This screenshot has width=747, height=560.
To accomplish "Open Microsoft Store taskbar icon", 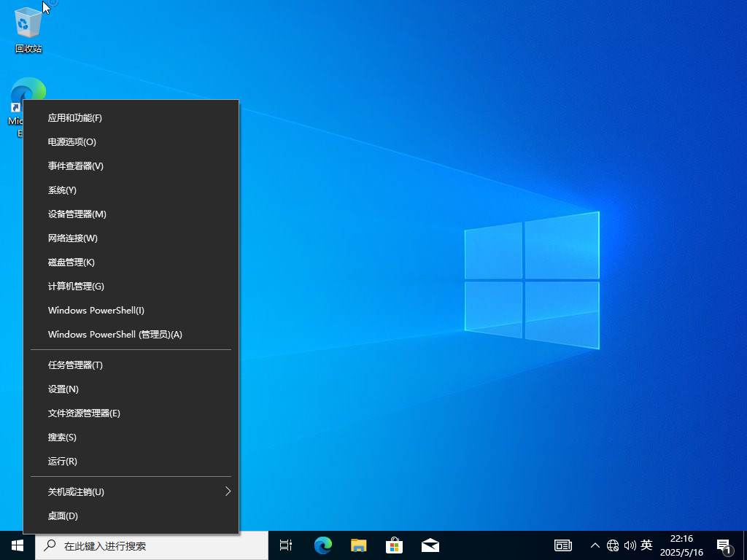I will click(x=395, y=545).
